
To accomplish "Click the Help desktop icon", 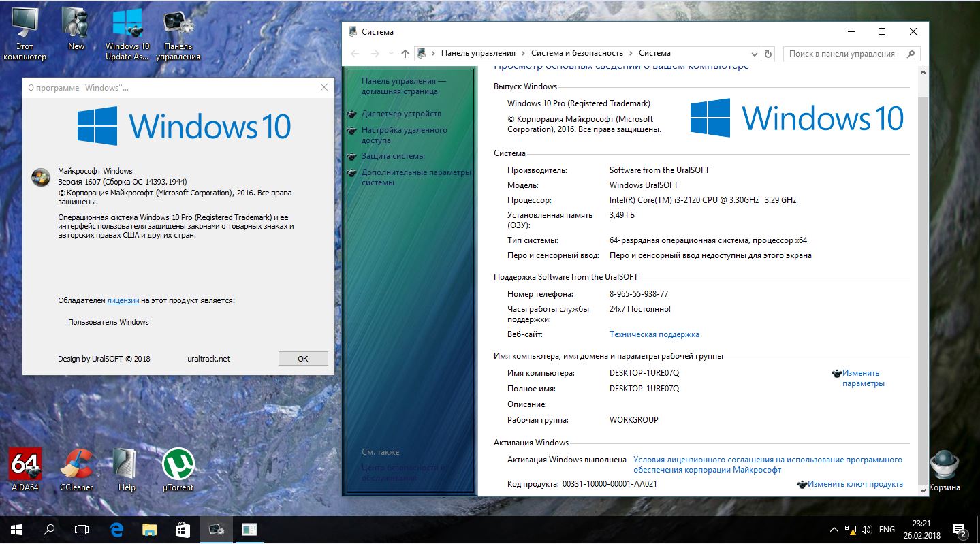I will (x=127, y=469).
